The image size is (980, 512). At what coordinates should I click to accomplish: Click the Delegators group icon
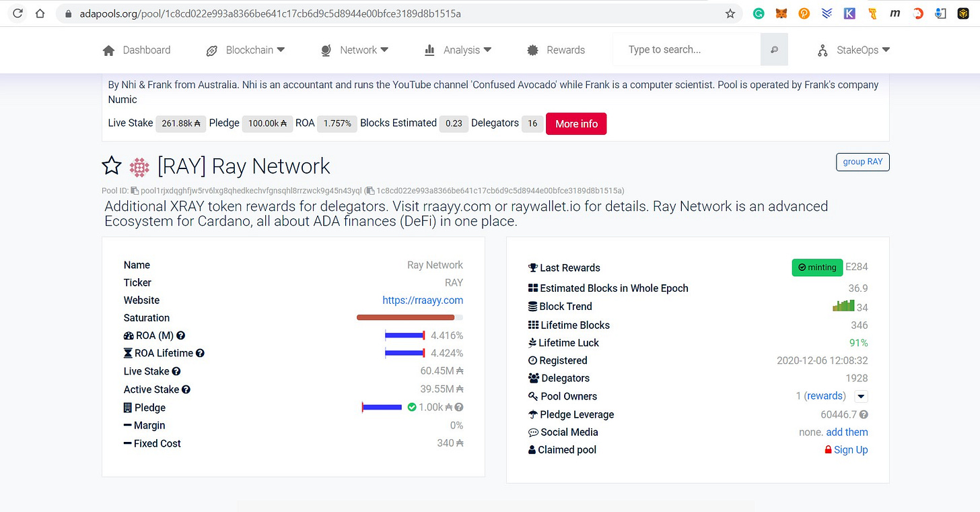(534, 378)
